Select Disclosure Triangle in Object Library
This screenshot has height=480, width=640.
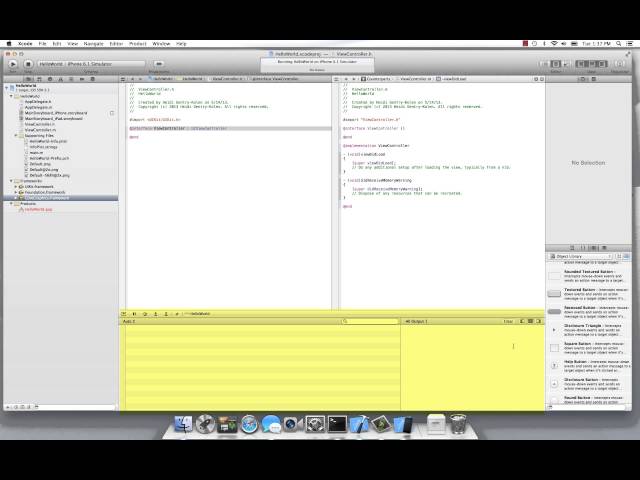click(x=588, y=330)
